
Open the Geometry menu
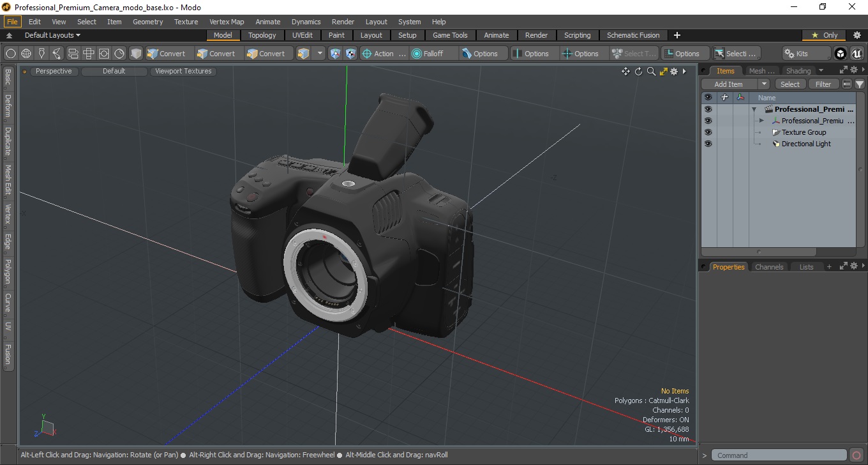[x=148, y=22]
